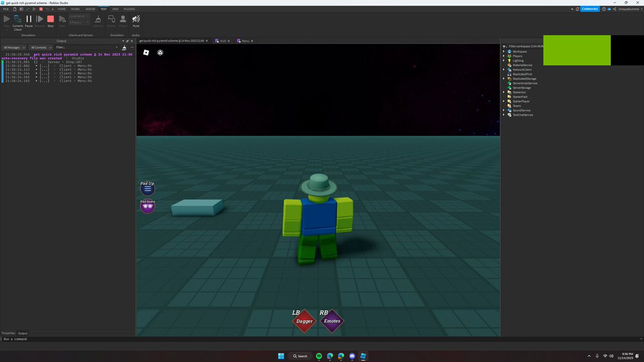Open the All Contexts filter dropdown

[42, 47]
